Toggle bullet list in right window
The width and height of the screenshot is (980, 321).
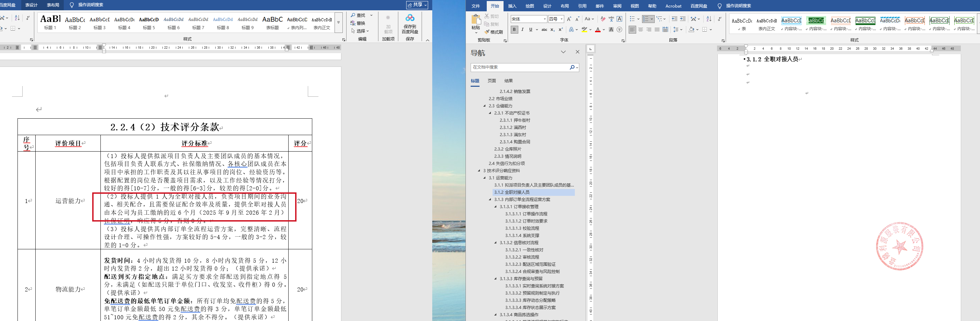(x=632, y=19)
